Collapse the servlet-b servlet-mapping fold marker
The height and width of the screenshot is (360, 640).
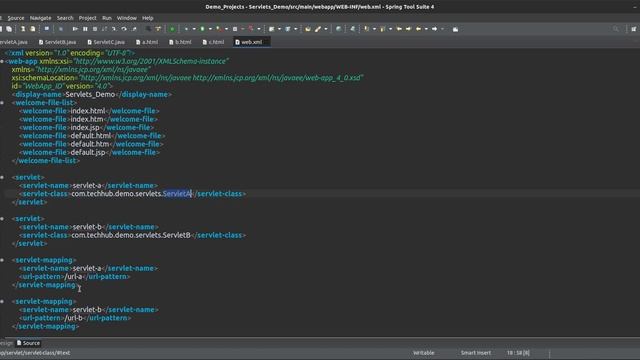(2, 301)
